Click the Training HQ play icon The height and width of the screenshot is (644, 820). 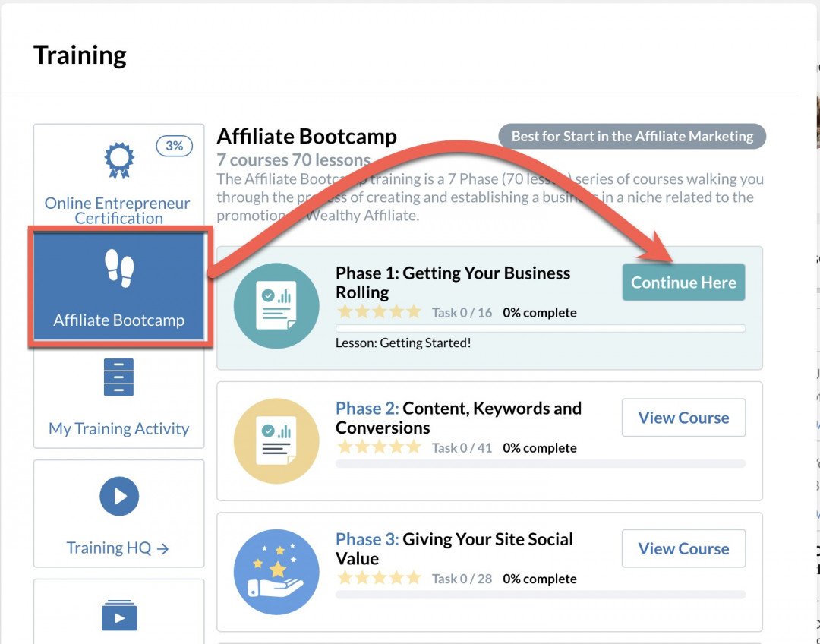(x=119, y=496)
